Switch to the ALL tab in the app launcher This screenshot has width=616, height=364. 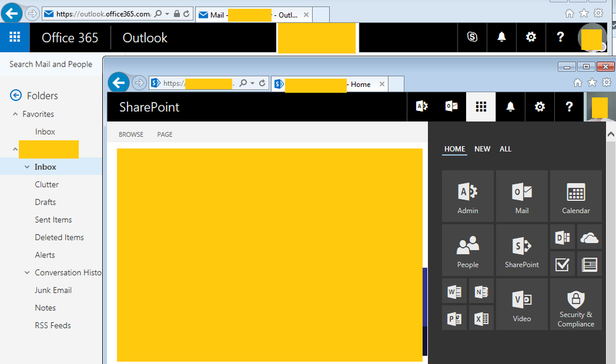click(x=505, y=148)
